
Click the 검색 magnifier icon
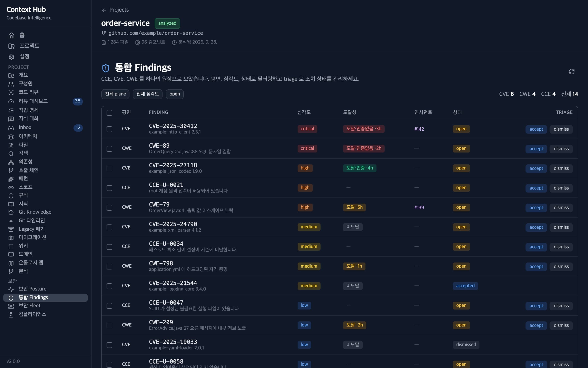tap(11, 153)
